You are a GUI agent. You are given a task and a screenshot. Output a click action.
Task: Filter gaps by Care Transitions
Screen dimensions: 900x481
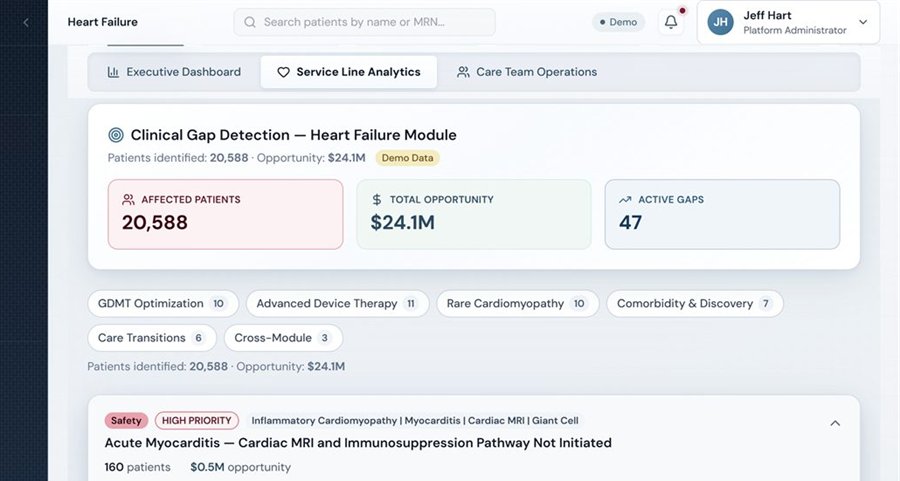(152, 338)
